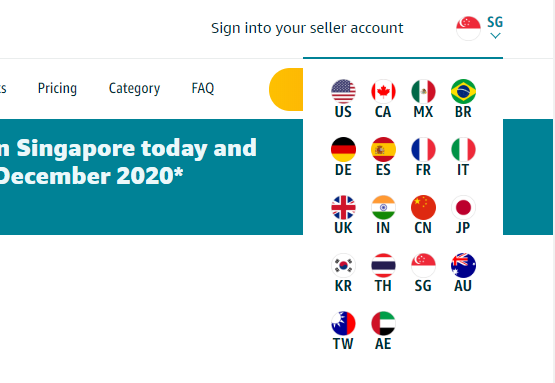The image size is (555, 383).
Task: Collapse the SG country dropdown chevron
Action: (495, 35)
